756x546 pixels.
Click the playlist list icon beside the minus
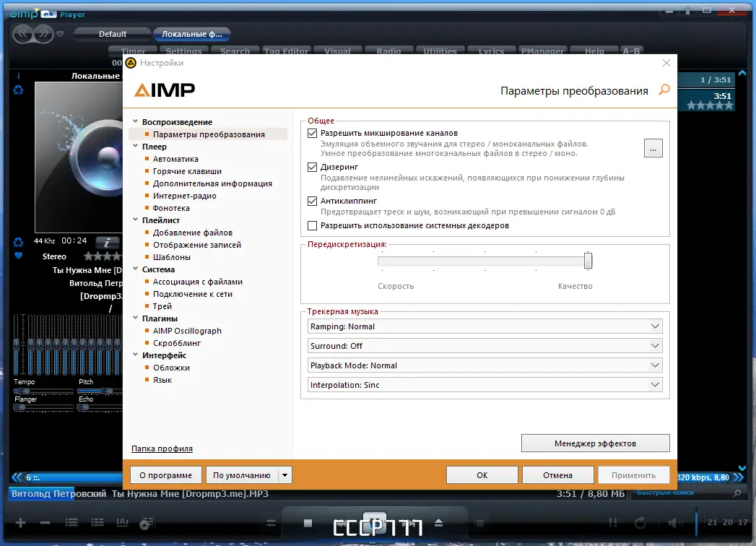click(71, 522)
